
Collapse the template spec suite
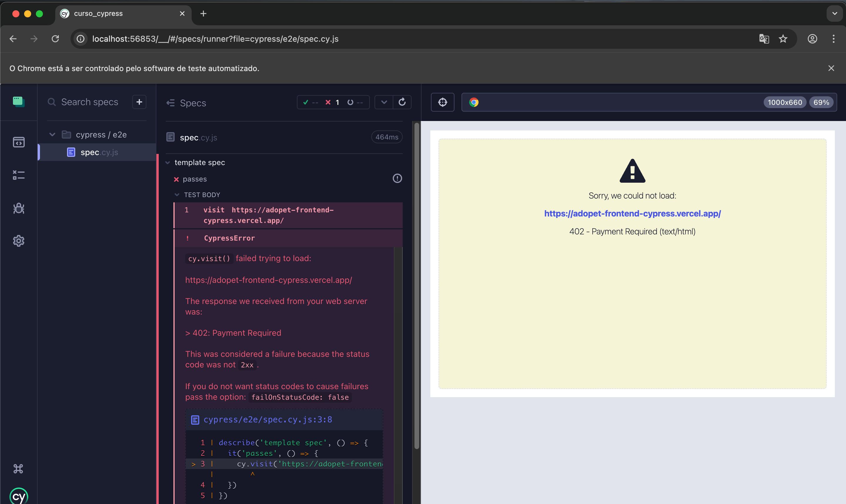pyautogui.click(x=168, y=163)
